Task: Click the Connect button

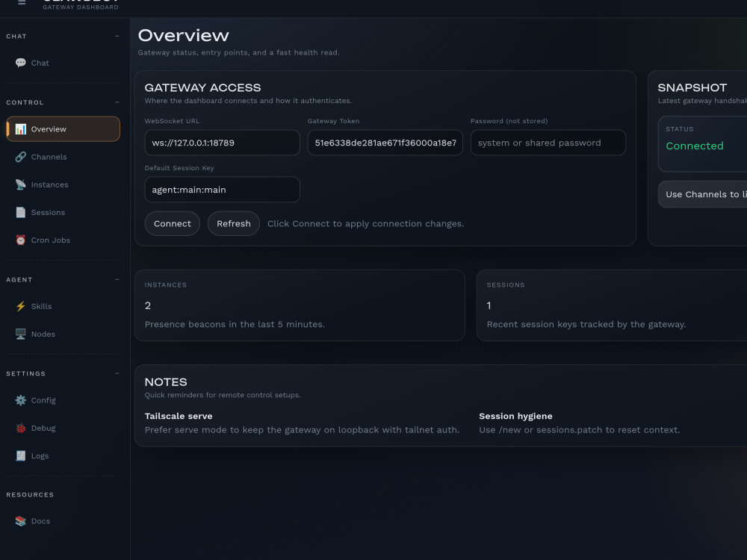Action: tap(173, 223)
